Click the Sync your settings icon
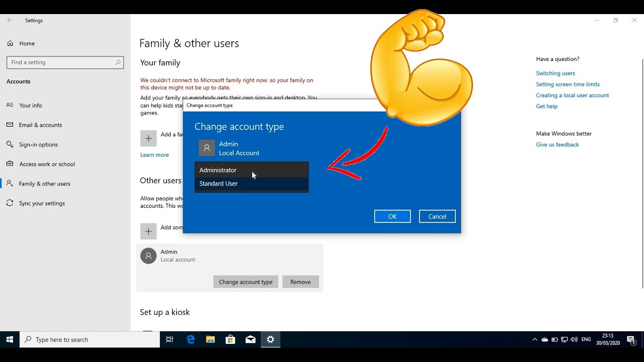Screen dimensions: 644x362 [10, 203]
